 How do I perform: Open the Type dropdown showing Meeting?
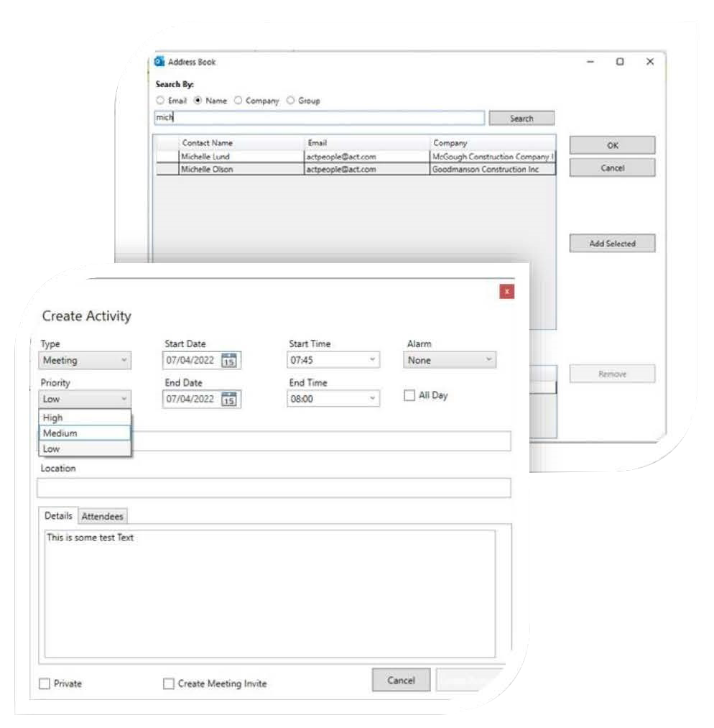tap(85, 360)
